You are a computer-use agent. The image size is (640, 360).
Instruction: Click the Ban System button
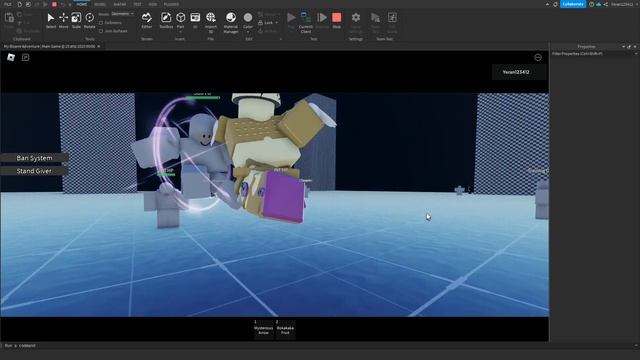pyautogui.click(x=34, y=158)
